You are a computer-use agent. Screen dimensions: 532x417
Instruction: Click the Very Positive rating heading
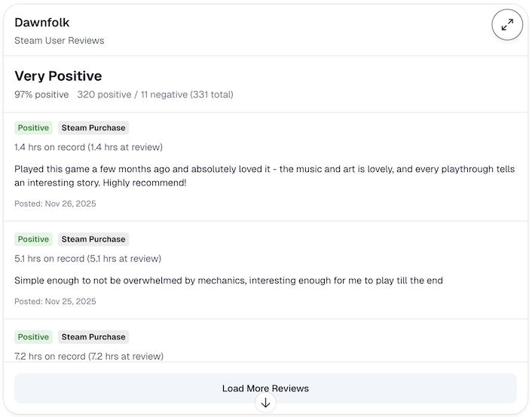click(58, 76)
